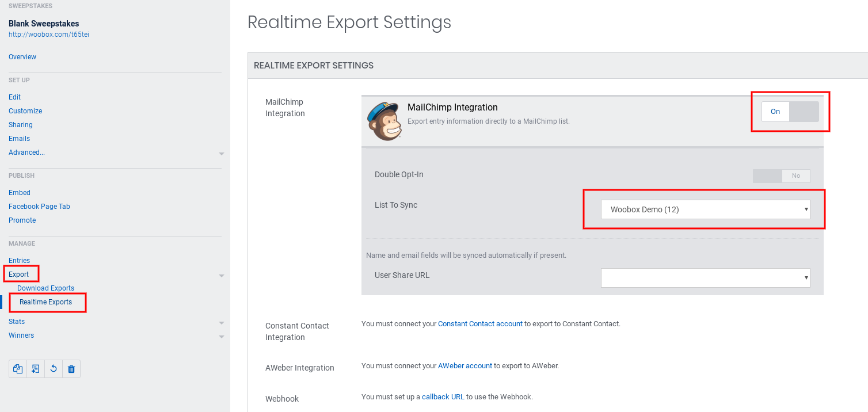Click the circular reset arrow icon

(x=54, y=369)
